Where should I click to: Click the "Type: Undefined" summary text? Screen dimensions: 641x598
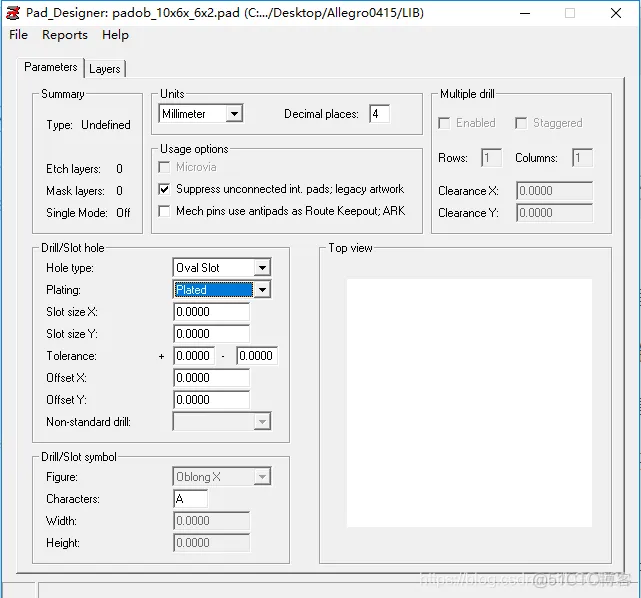click(x=88, y=125)
